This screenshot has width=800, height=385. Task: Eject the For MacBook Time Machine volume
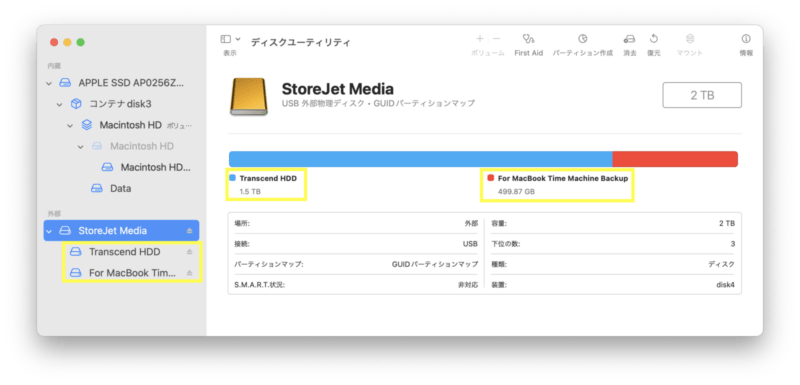tap(189, 273)
